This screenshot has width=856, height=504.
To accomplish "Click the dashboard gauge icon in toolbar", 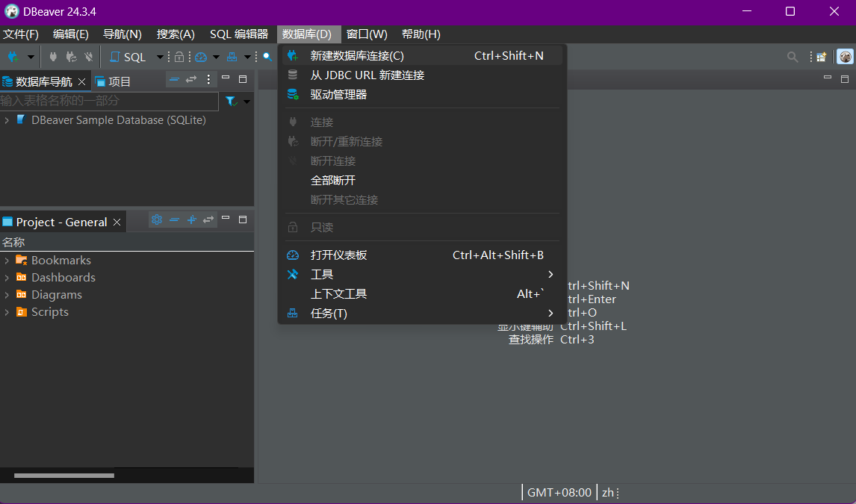I will (x=201, y=57).
